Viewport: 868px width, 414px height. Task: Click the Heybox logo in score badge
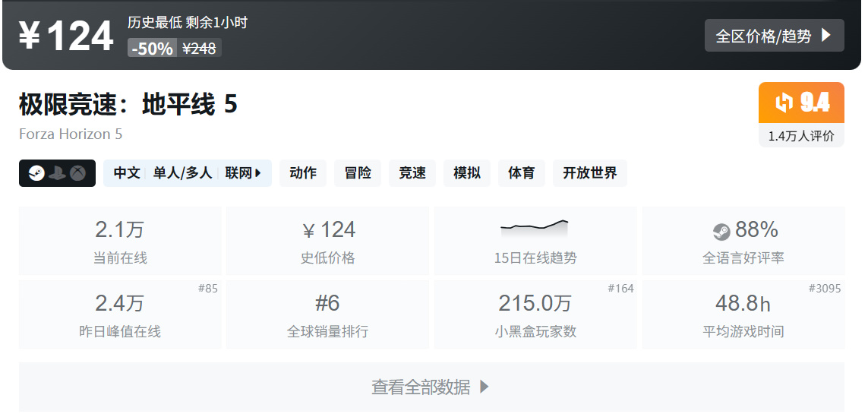tap(784, 102)
